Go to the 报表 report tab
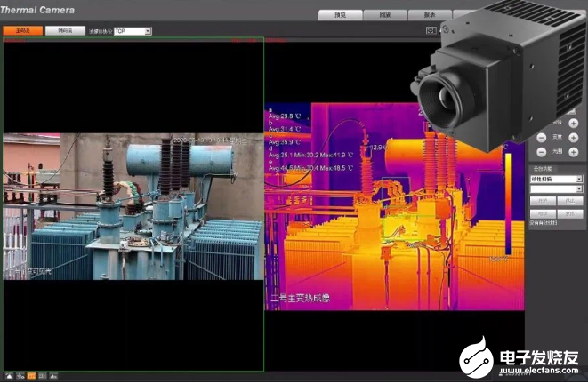This screenshot has height=384, width=588. tap(431, 16)
